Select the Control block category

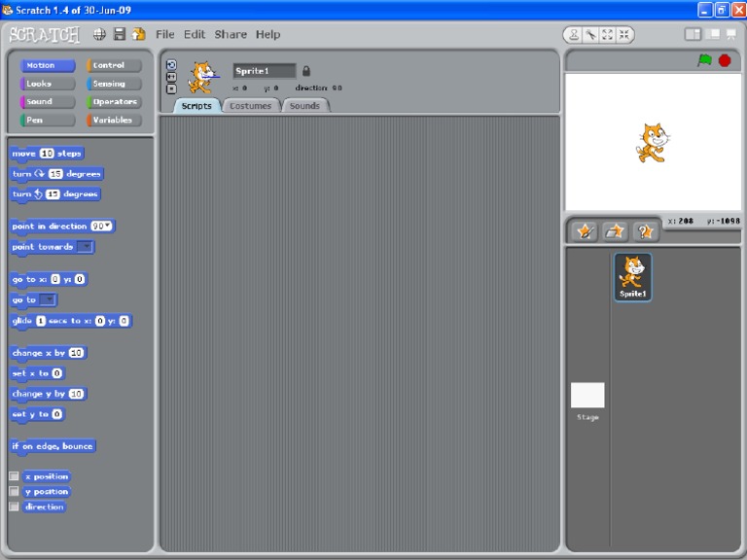[115, 65]
